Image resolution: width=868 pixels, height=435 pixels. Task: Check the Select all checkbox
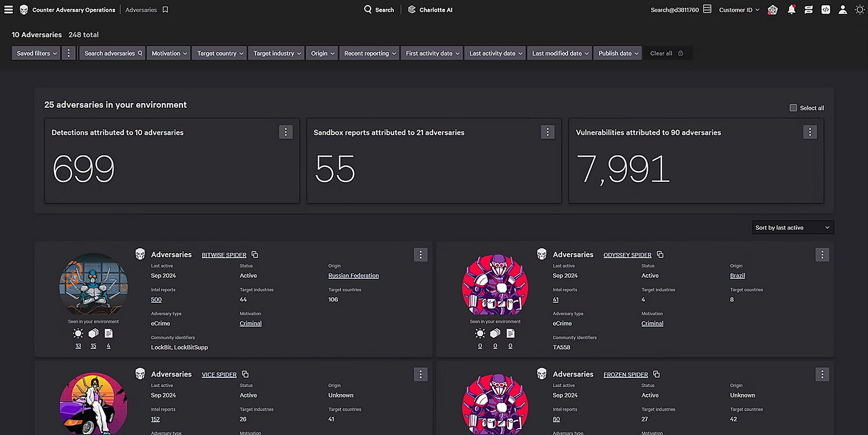pos(793,108)
